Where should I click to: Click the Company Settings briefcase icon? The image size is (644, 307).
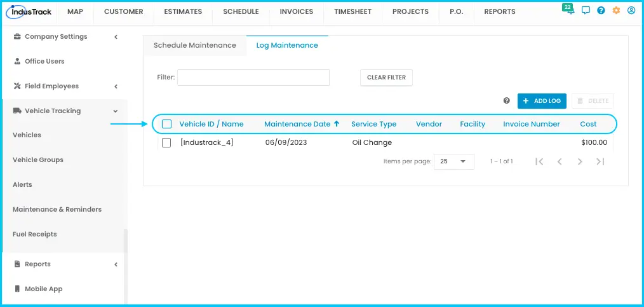17,37
